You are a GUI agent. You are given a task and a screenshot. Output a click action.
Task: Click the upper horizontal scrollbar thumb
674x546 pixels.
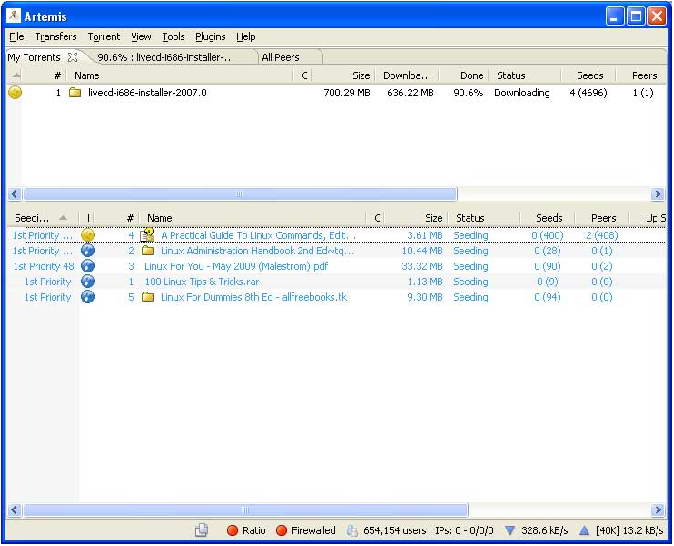pos(240,194)
